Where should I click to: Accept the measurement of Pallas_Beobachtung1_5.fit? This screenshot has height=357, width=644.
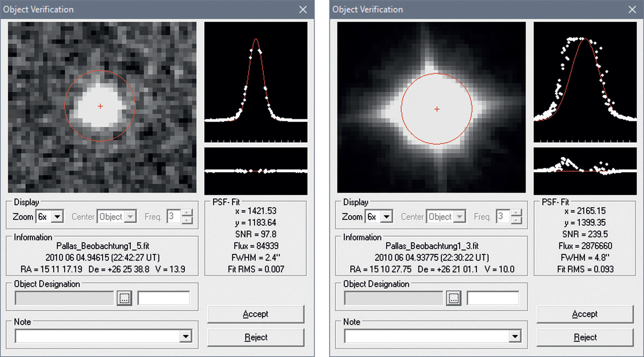pos(256,314)
